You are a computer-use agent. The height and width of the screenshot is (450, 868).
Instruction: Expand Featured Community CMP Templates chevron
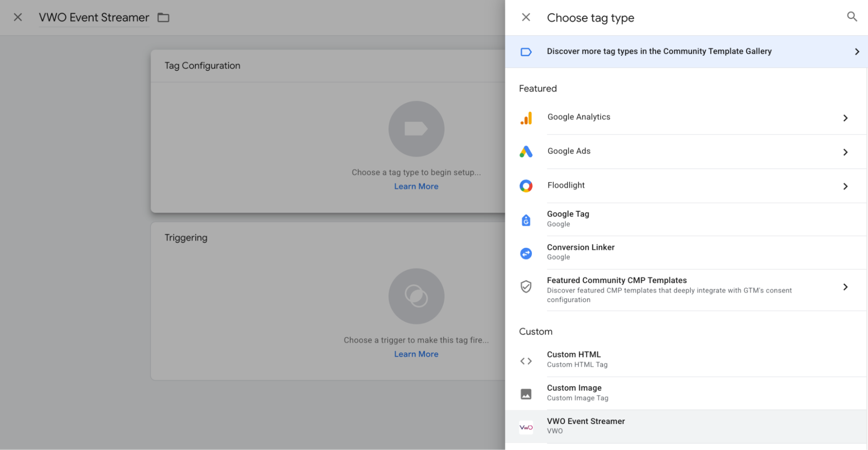[845, 287]
